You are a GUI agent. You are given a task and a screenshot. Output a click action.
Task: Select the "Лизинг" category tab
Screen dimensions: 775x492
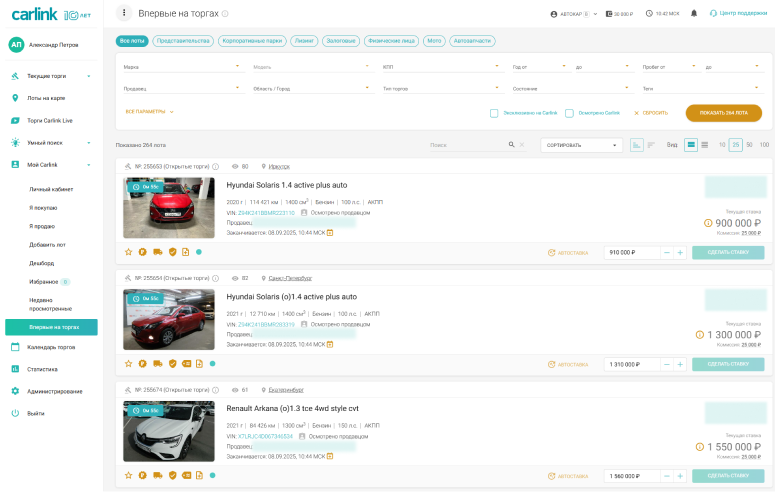click(303, 41)
